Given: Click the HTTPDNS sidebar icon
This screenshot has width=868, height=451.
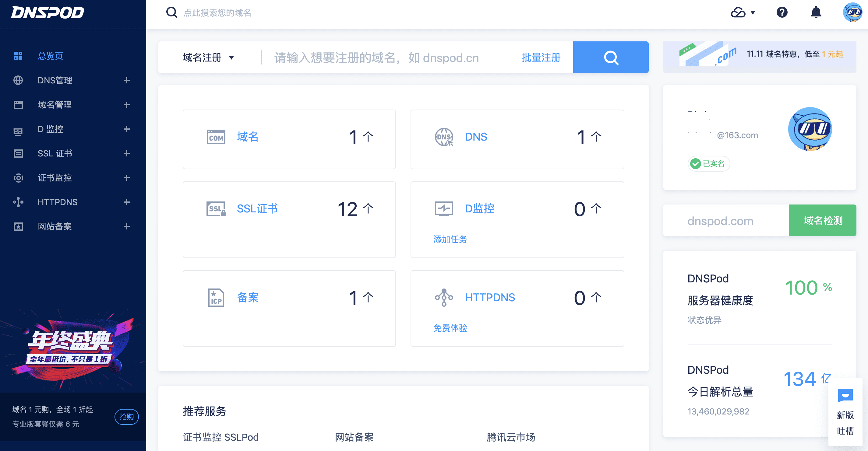Looking at the screenshot, I should click(18, 202).
